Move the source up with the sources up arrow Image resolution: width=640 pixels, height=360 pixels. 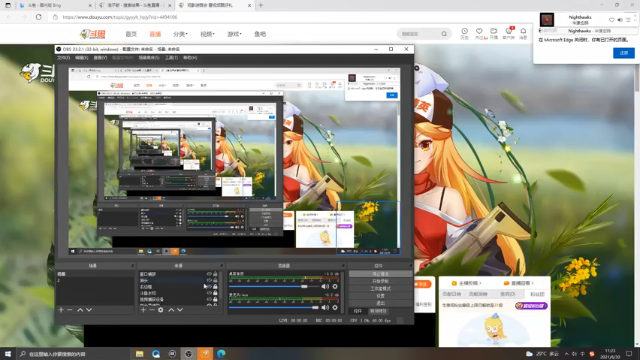coord(171,310)
